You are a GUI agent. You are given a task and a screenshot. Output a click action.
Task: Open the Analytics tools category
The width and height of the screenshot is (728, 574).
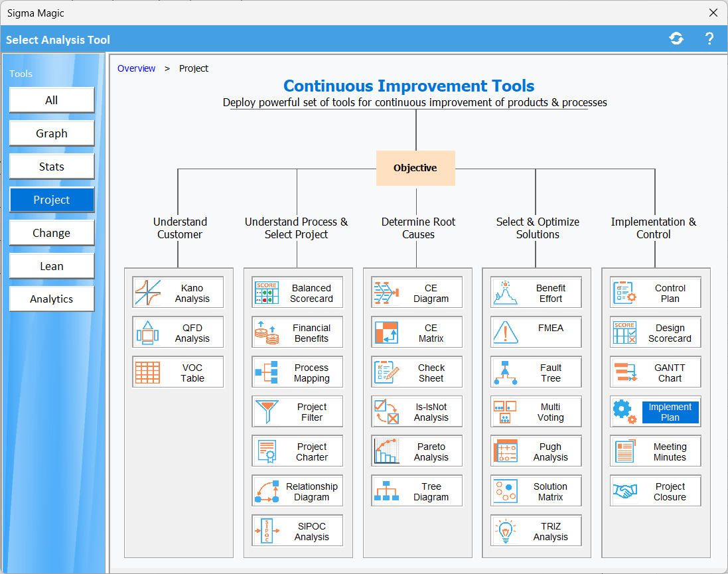click(52, 299)
